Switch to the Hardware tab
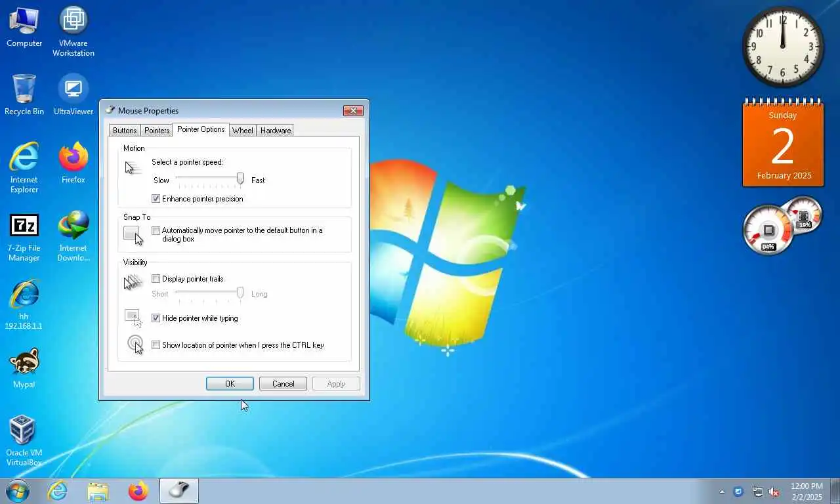840x504 pixels. [276, 131]
